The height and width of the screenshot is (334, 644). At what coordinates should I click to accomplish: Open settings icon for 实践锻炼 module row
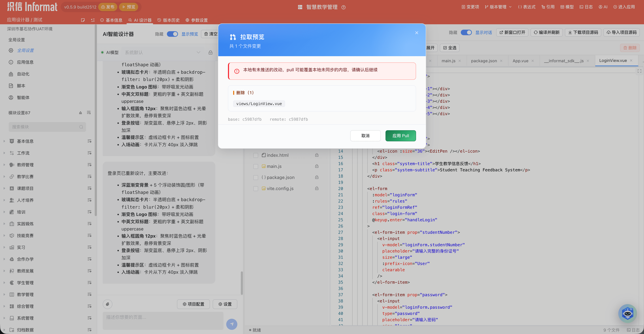pos(89,224)
